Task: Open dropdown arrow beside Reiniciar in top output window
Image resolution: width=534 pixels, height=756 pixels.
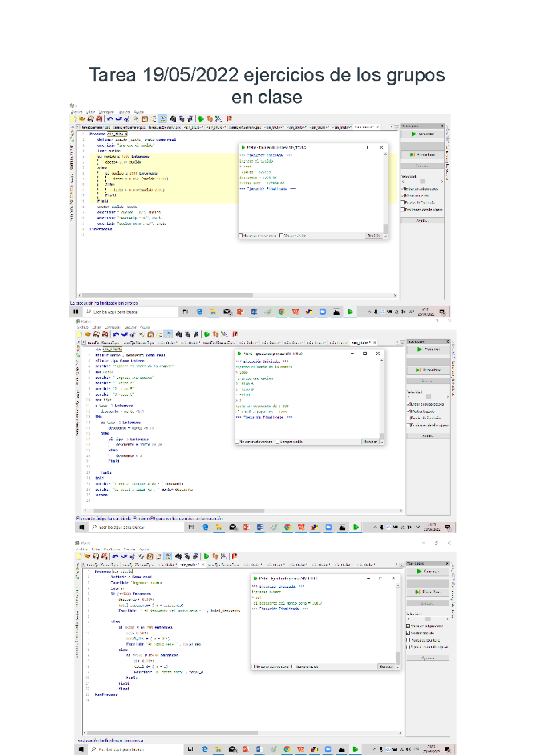Action: click(x=385, y=236)
